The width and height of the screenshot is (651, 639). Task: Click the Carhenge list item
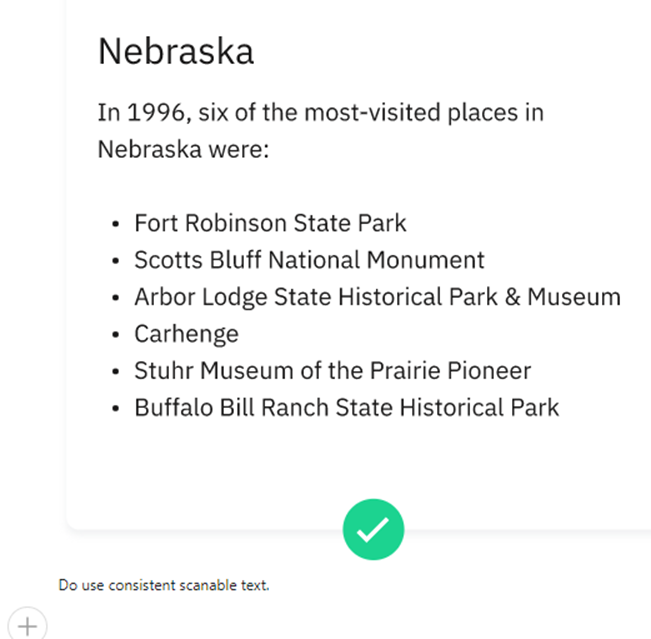[x=187, y=334]
